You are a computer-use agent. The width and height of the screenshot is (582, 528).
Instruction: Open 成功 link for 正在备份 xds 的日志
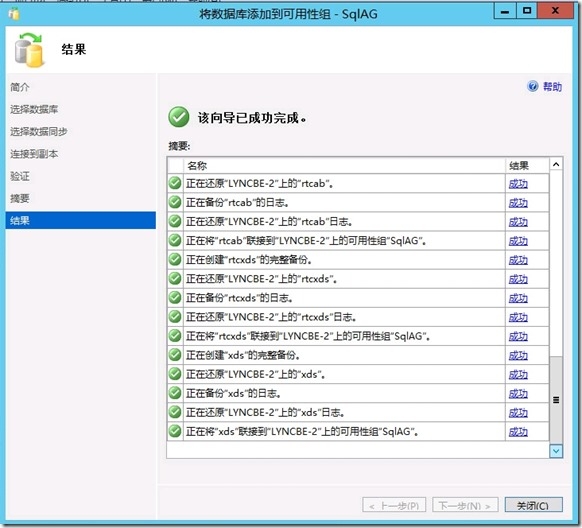coord(518,394)
